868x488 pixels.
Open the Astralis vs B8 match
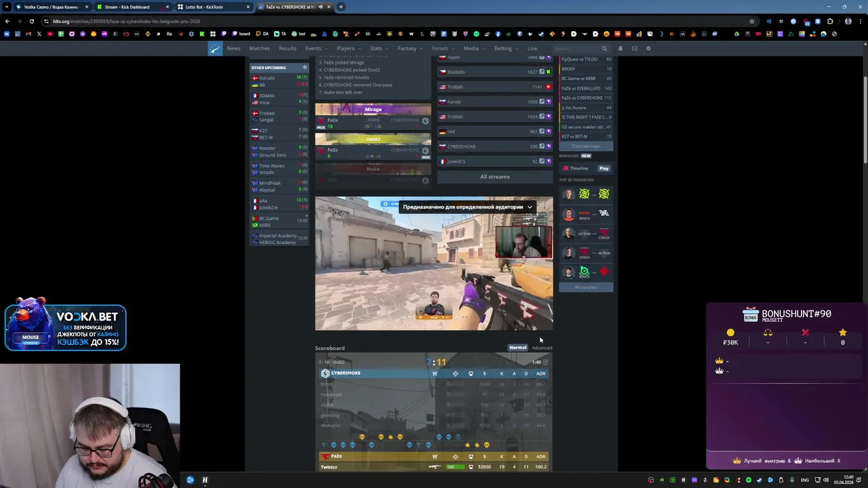[279, 81]
